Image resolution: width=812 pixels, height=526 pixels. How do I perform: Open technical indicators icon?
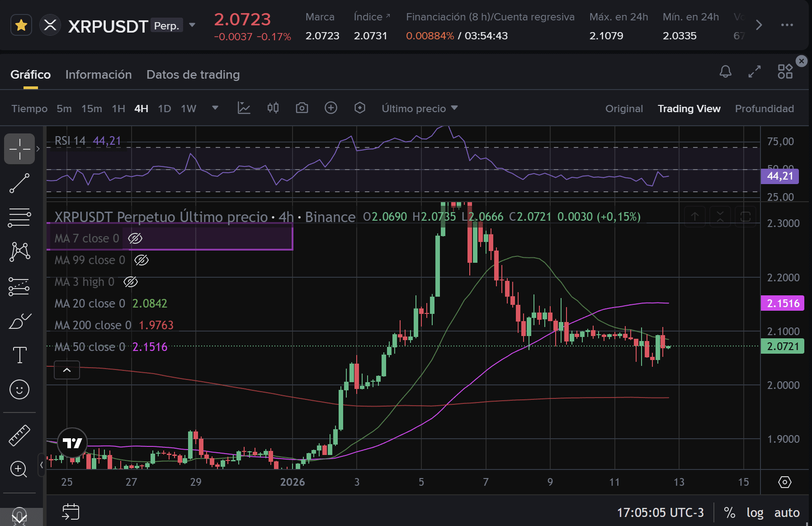pos(244,108)
